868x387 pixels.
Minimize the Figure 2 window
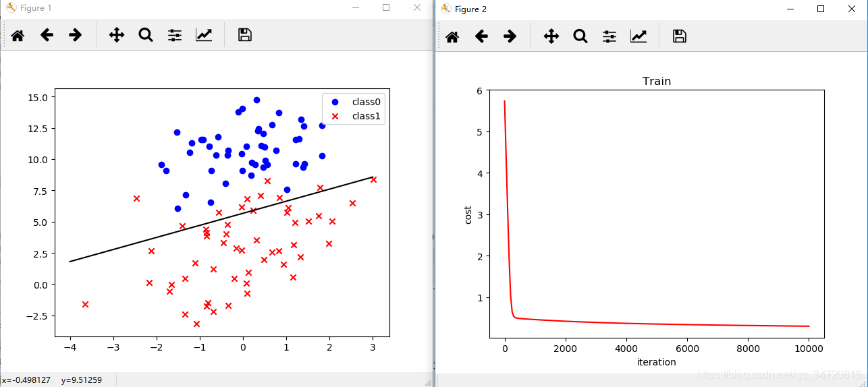click(790, 9)
